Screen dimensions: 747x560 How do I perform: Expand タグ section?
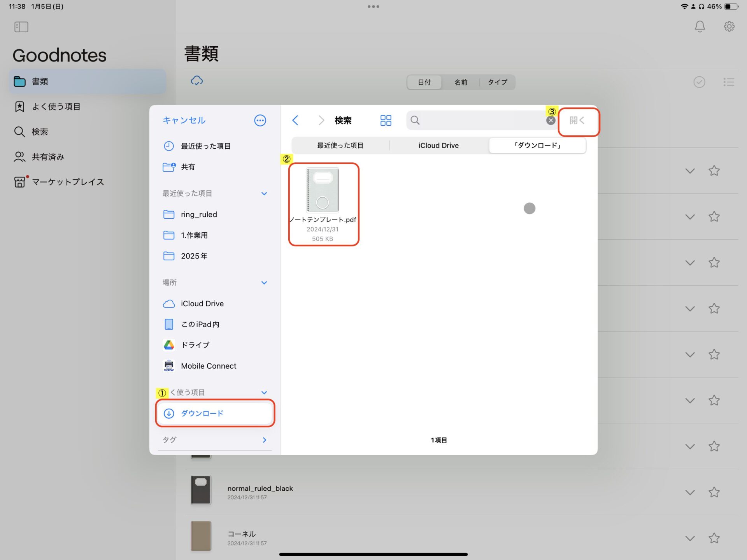[265, 440]
